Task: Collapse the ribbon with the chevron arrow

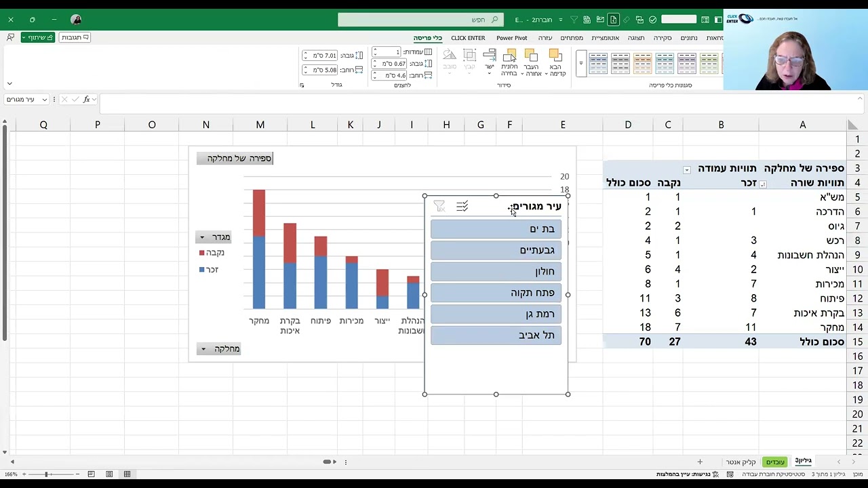Action: pyautogui.click(x=9, y=84)
